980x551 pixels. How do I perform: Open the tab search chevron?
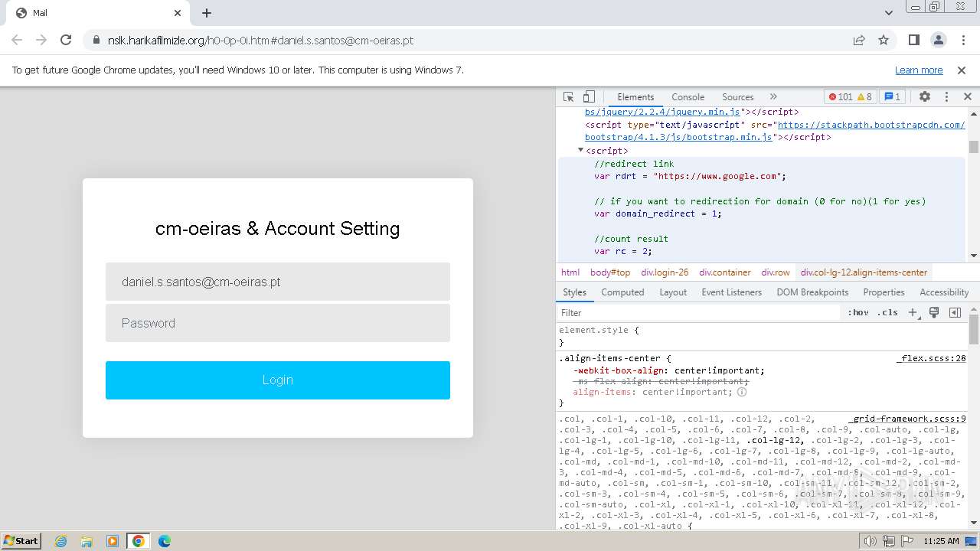click(x=889, y=13)
